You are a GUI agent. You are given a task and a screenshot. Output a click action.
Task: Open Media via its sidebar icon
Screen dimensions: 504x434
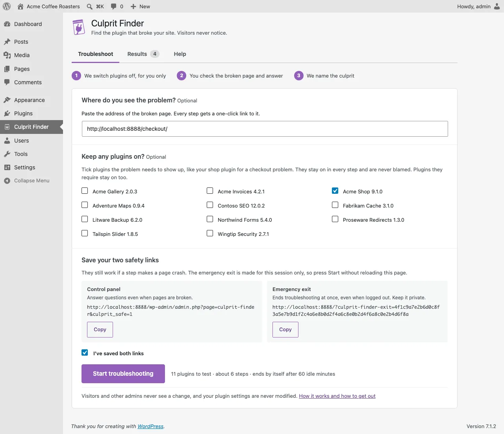click(x=7, y=55)
